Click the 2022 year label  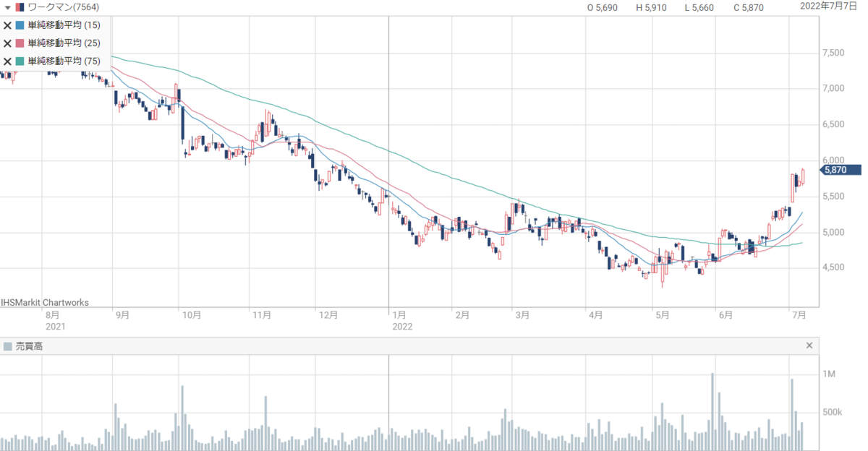(401, 327)
